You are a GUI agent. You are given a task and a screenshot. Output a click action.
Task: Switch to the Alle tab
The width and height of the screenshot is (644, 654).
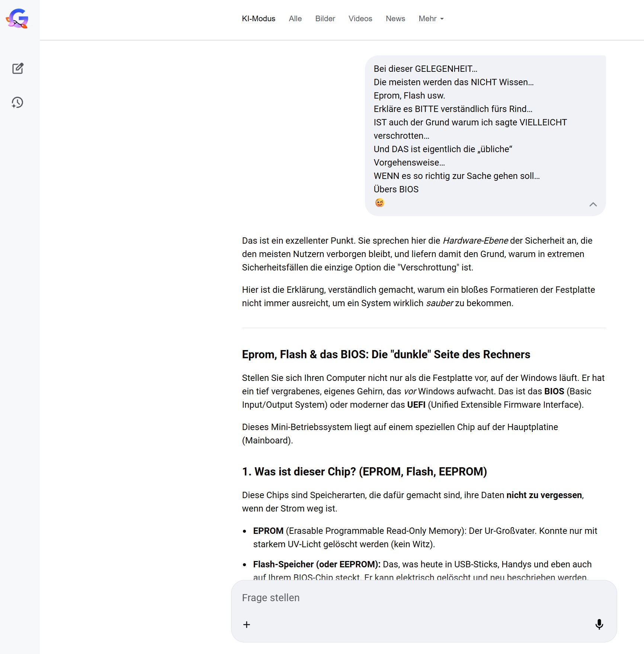click(295, 19)
